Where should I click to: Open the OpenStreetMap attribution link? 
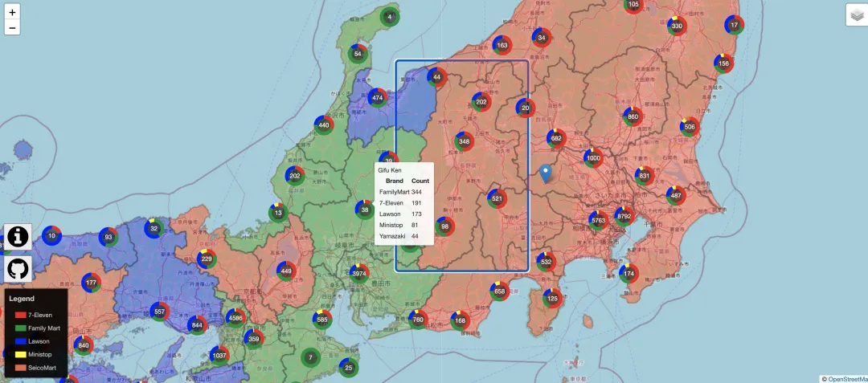847,379
